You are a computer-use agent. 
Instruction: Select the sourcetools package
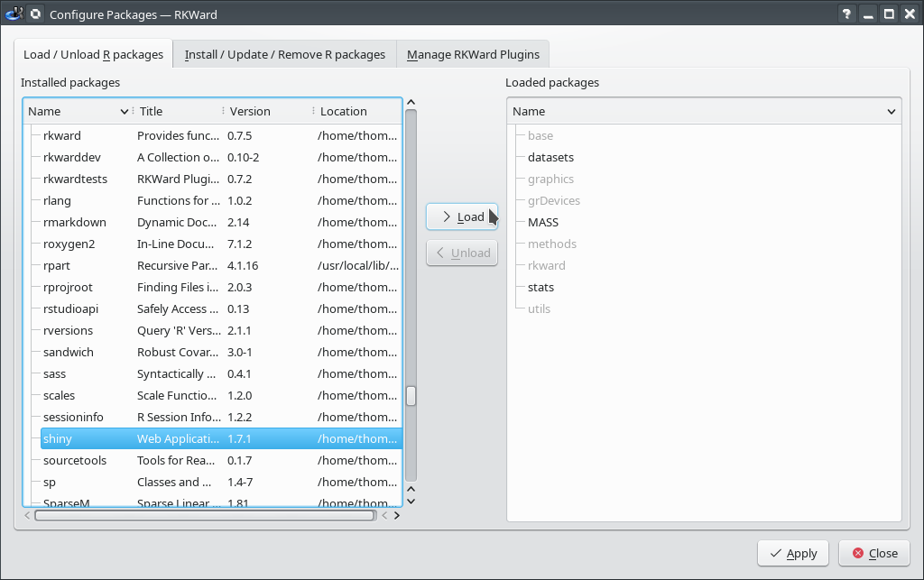(x=221, y=460)
